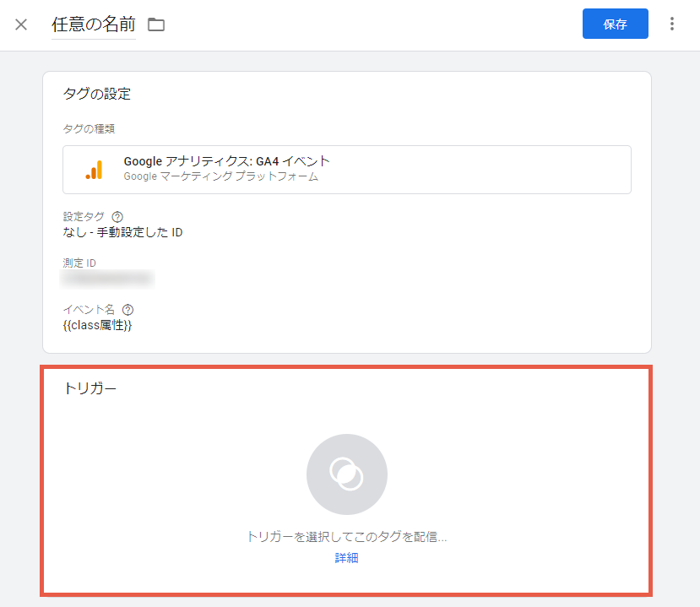700x607 pixels.
Task: Click the タグの設定 heading
Action: (97, 94)
